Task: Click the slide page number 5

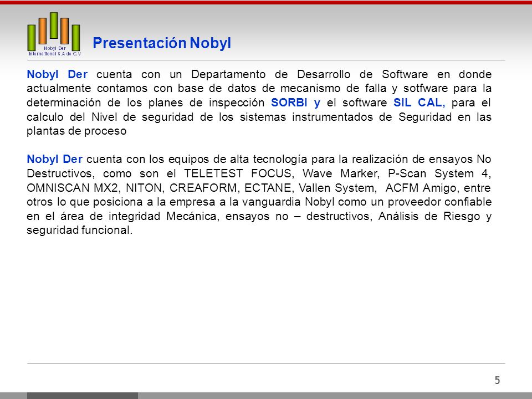Action: tap(498, 380)
